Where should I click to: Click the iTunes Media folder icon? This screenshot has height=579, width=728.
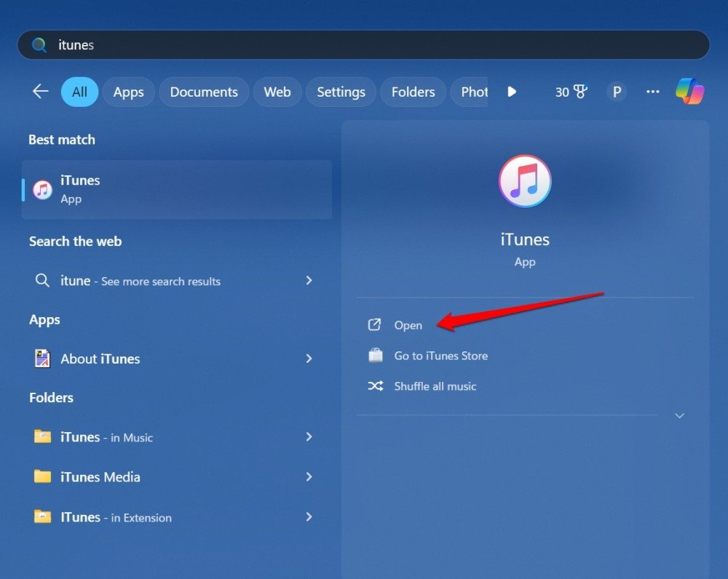42,476
